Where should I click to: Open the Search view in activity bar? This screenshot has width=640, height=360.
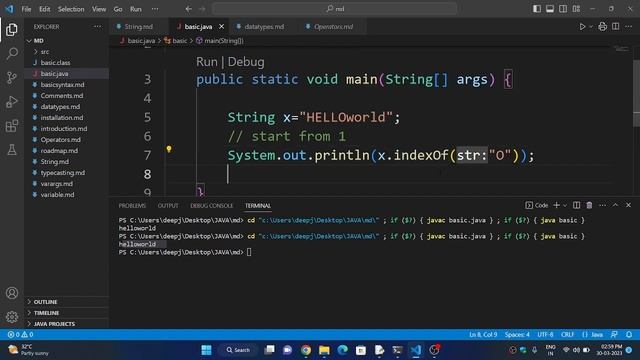[x=12, y=53]
